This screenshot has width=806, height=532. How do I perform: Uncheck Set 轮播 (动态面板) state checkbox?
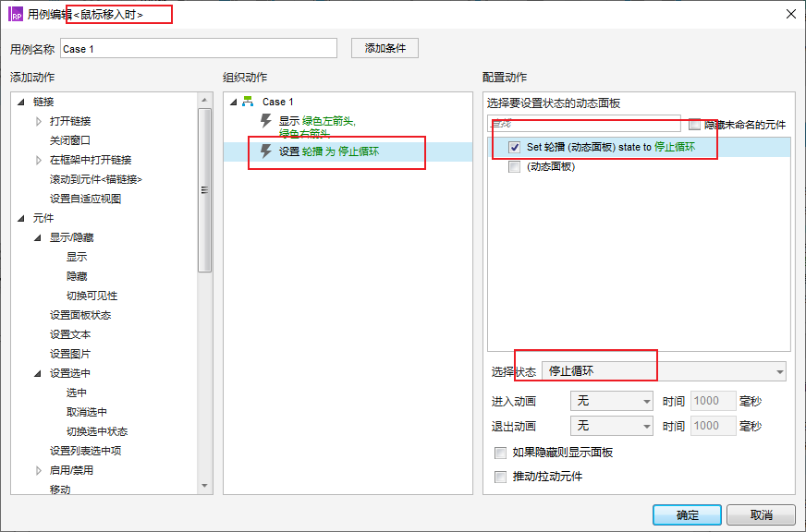514,148
